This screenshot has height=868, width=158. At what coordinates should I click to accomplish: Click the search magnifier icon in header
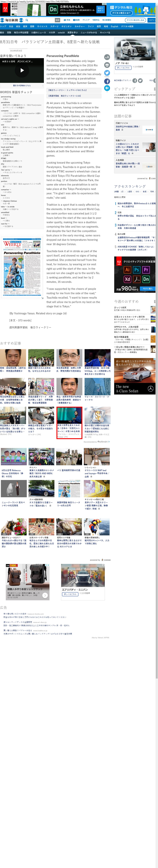(x=27, y=20)
